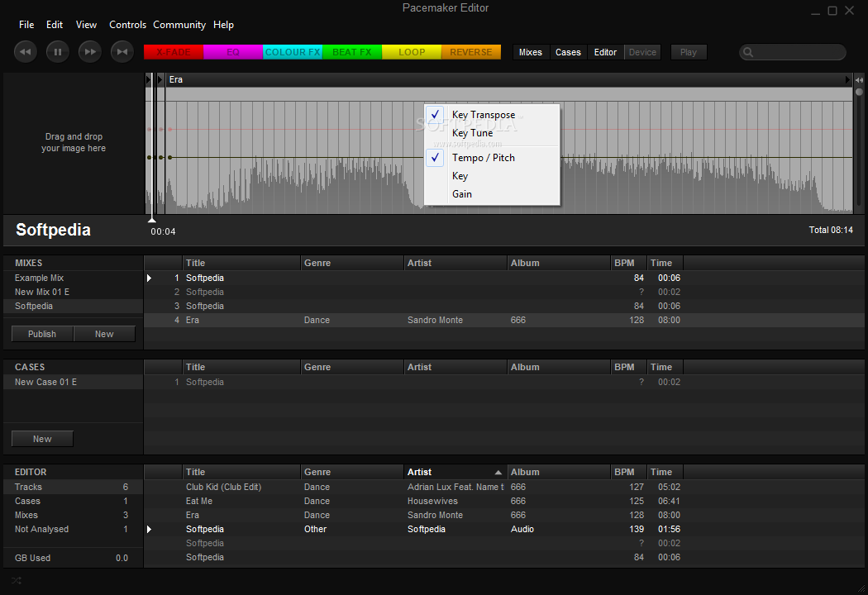868x595 pixels.
Task: Choose Key Tune from the context menu
Action: coord(492,133)
